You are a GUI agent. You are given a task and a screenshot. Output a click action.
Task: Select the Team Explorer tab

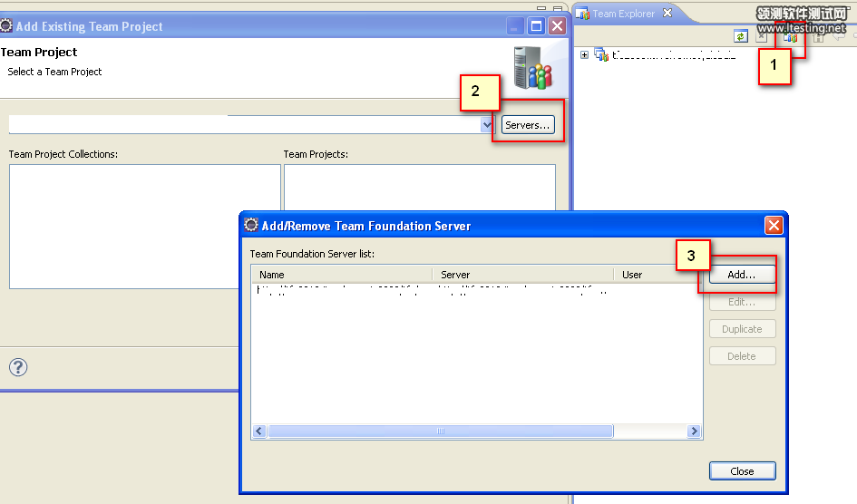[622, 14]
